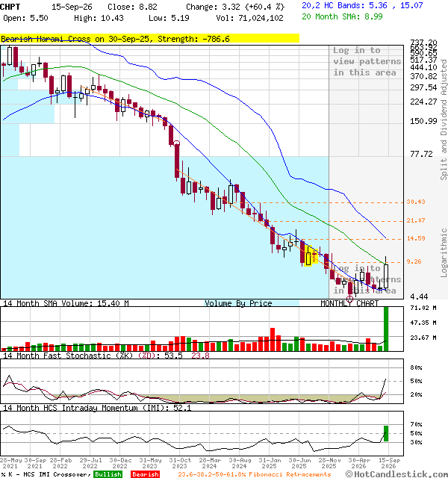Click the CHPT ticker symbol
Viewport: 448px width, 478px height.
pyautogui.click(x=10, y=7)
